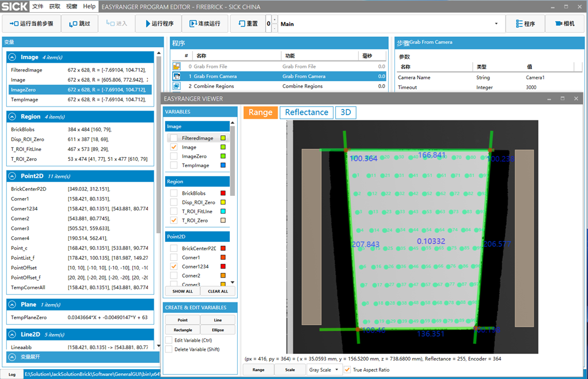
Task: Click the FilteredImage yellow-green color swatch
Action: (x=223, y=138)
